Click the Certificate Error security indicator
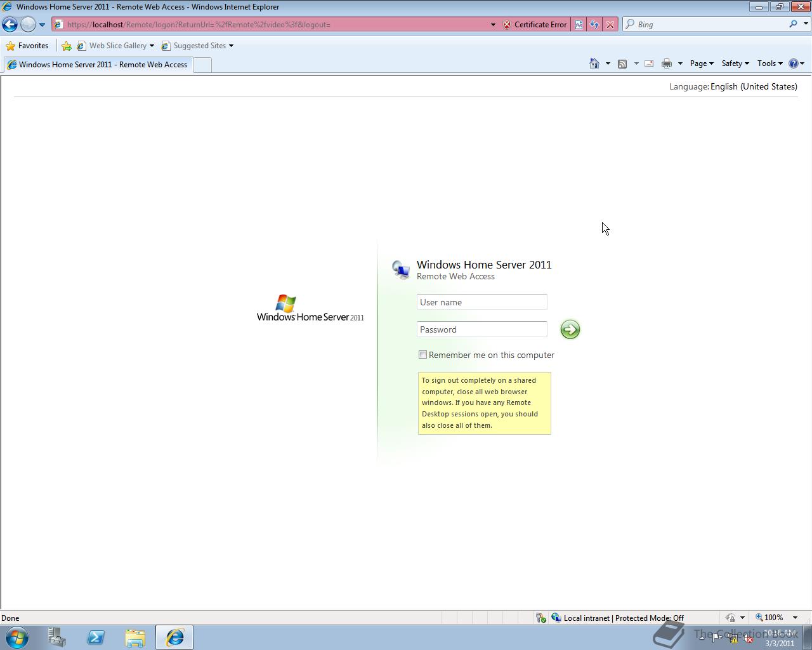This screenshot has width=812, height=650. point(535,25)
